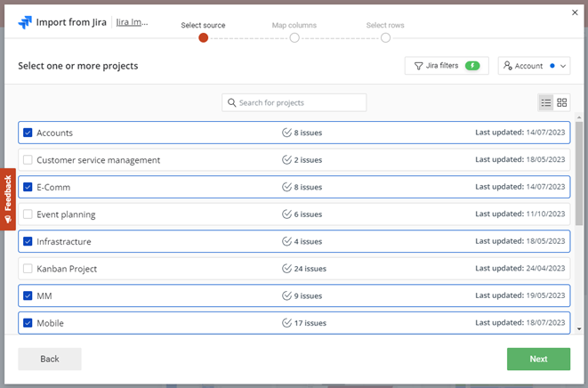Click the 'Select one or more projects' heading
The width and height of the screenshot is (588, 388).
coord(78,66)
